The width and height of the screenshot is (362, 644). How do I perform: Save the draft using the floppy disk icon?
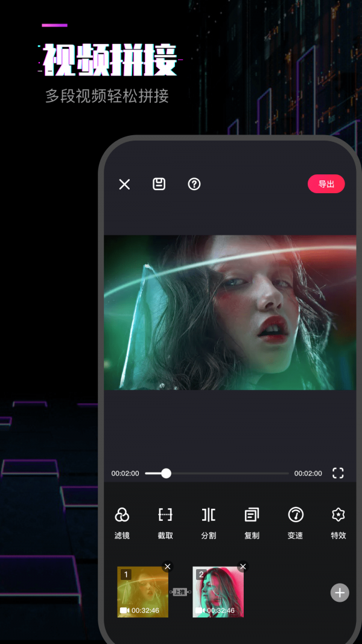click(159, 184)
